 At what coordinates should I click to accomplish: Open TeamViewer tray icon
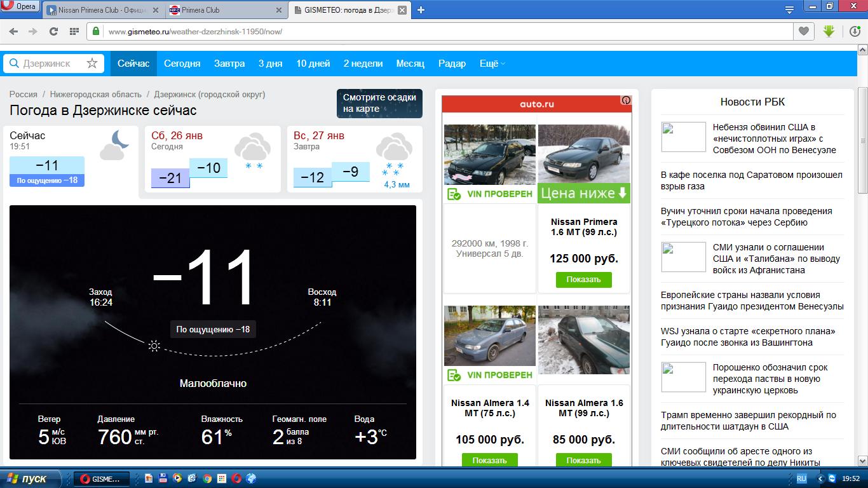coord(832,478)
